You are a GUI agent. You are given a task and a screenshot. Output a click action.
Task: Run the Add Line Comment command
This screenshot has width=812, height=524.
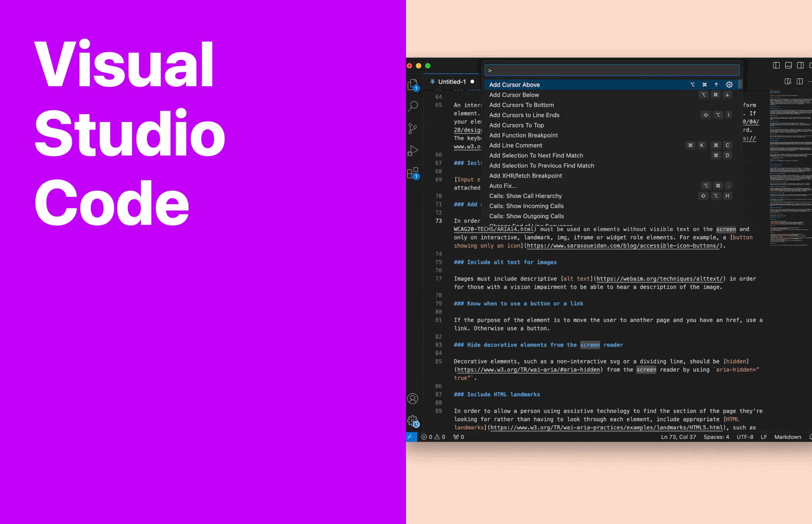516,145
